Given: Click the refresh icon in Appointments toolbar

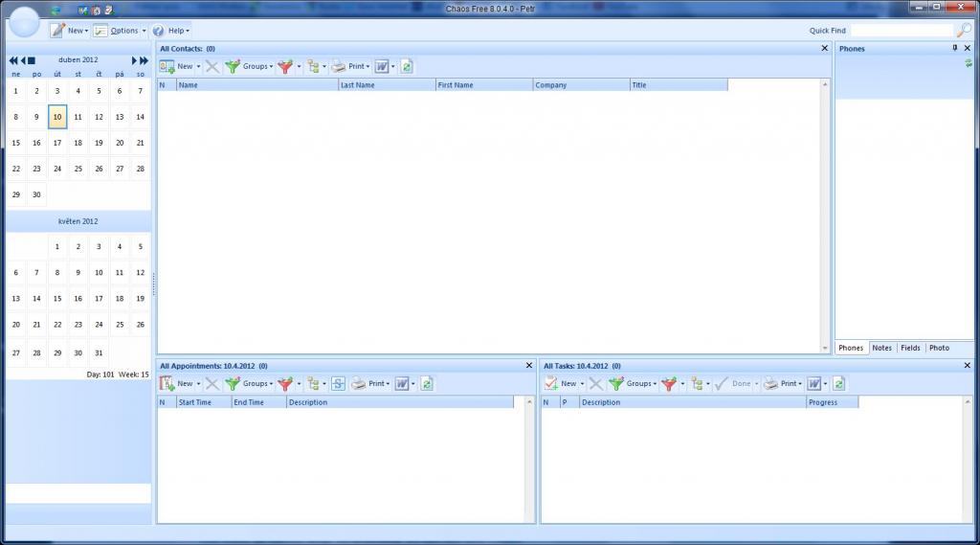Looking at the screenshot, I should click(426, 383).
